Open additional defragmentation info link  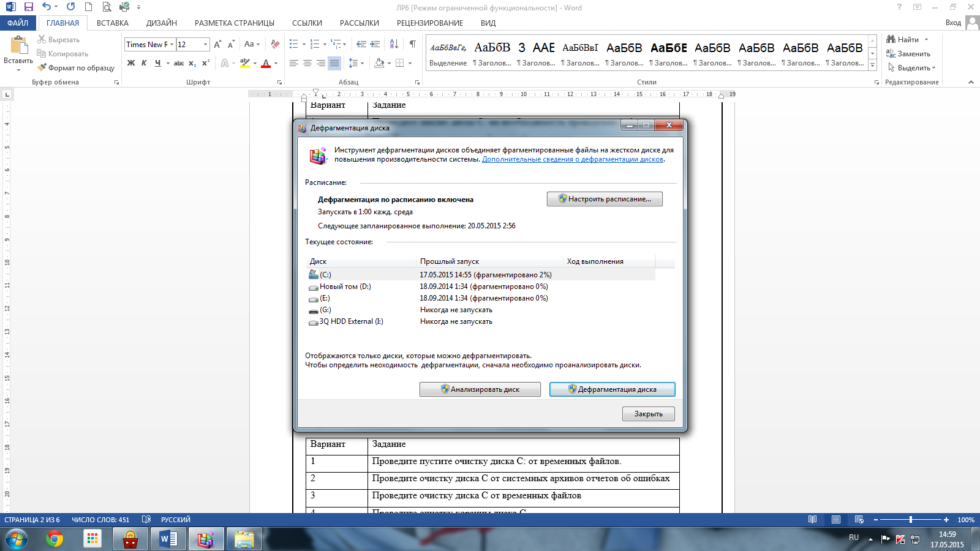573,159
